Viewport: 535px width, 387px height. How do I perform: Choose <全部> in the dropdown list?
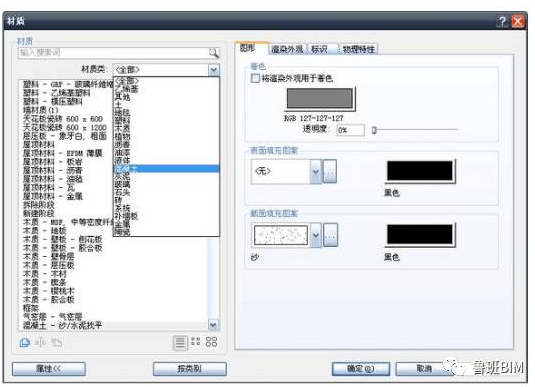[166, 81]
